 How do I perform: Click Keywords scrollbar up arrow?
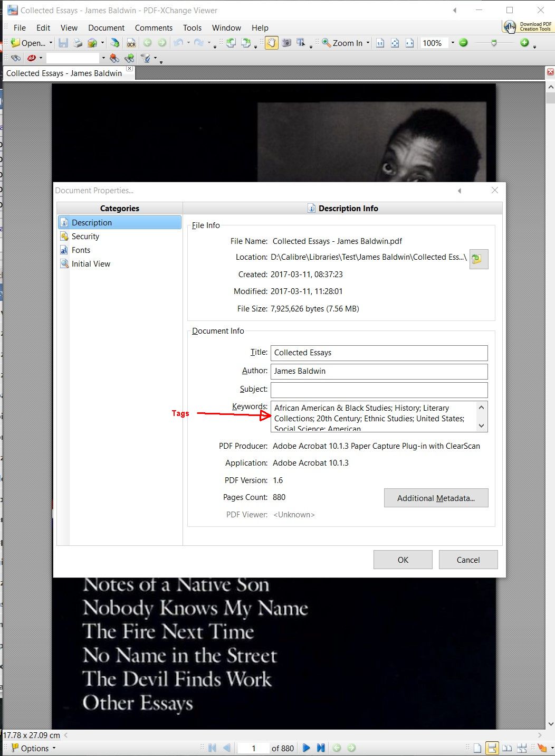pos(481,408)
